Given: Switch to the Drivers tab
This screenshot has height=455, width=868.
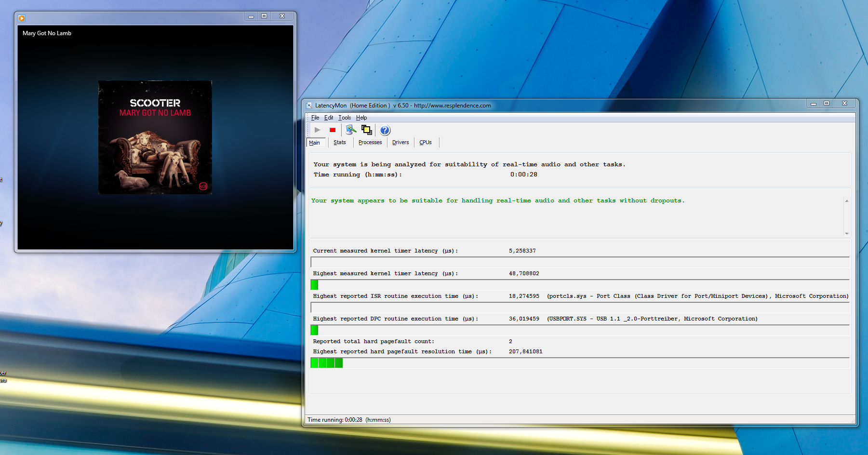Looking at the screenshot, I should (401, 143).
